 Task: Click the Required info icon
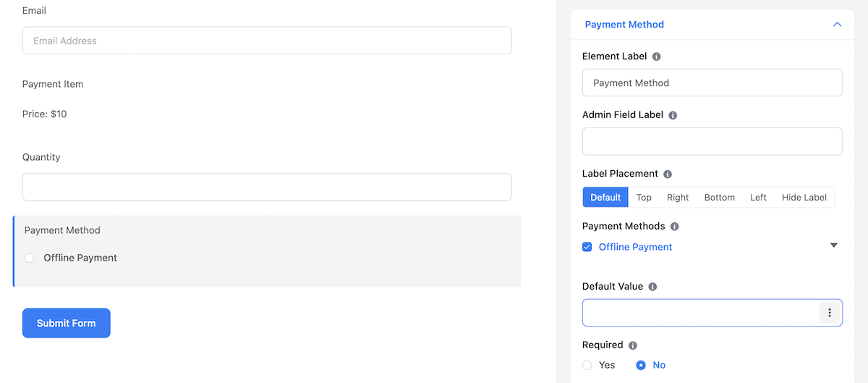pyautogui.click(x=632, y=345)
